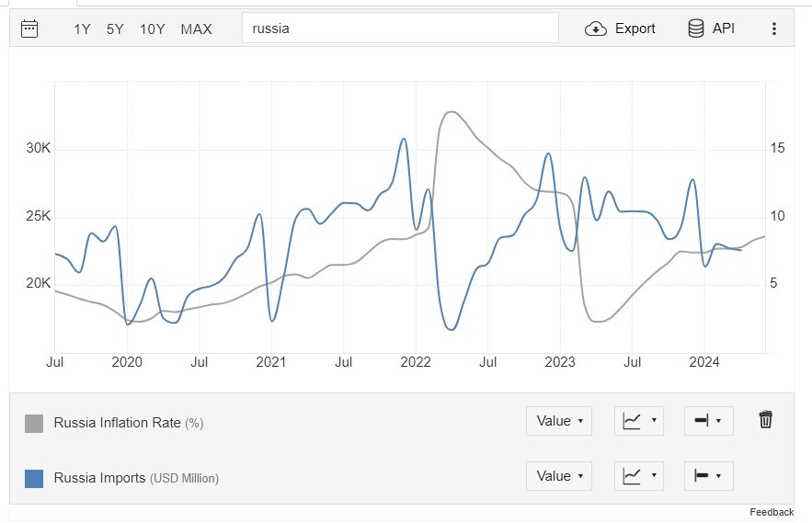Screen dimensions: 812x523
Task: Click the 2021 x-axis label
Action: tap(271, 362)
